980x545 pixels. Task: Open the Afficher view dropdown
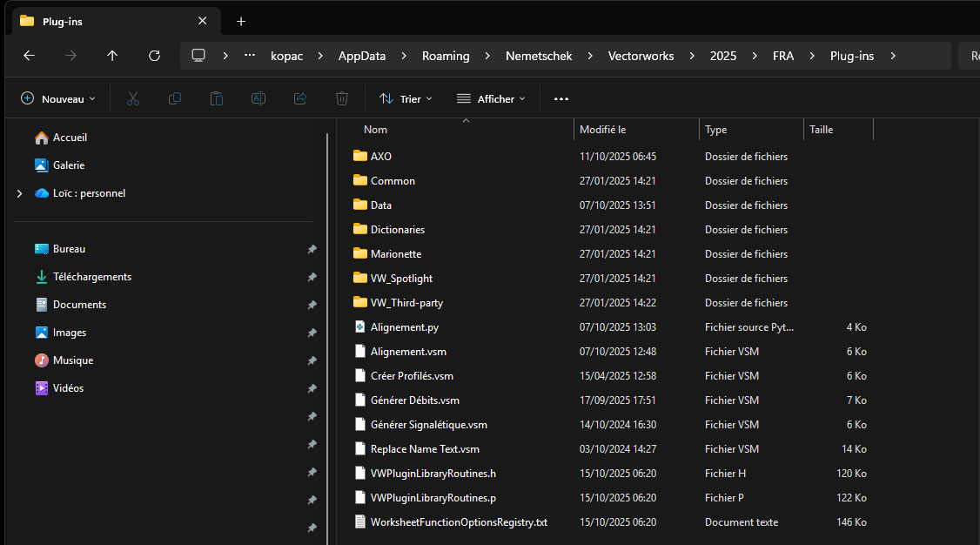[x=491, y=98]
